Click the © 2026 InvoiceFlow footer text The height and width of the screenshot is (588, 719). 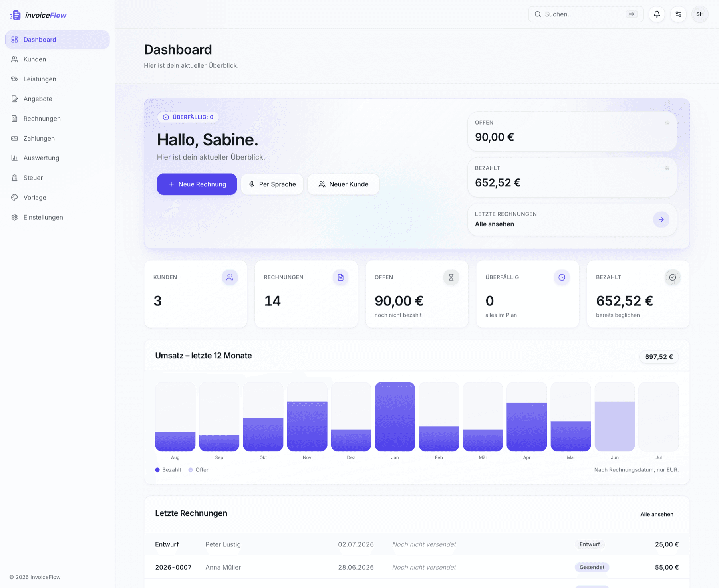coord(35,577)
